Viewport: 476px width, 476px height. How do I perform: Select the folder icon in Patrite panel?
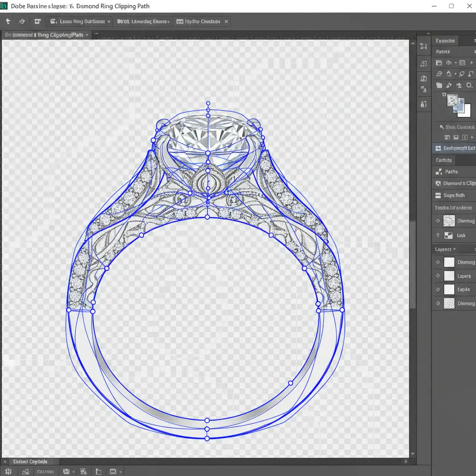(x=439, y=86)
